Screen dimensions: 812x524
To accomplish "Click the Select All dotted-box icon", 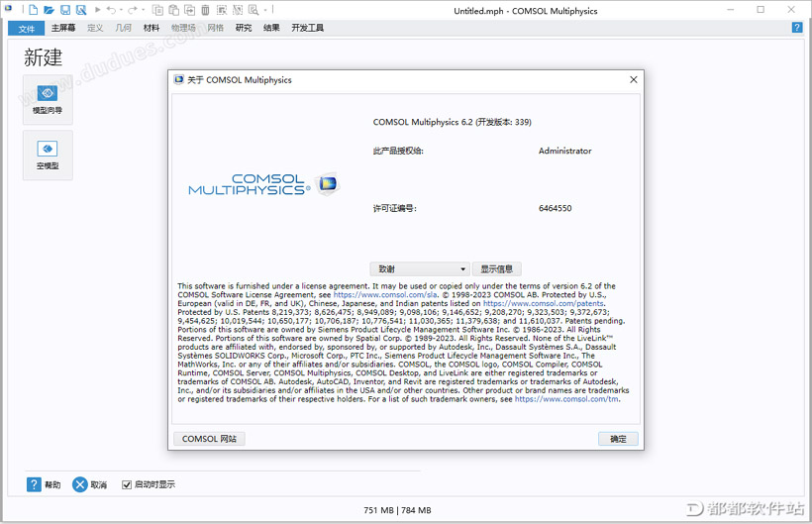I will (221, 10).
